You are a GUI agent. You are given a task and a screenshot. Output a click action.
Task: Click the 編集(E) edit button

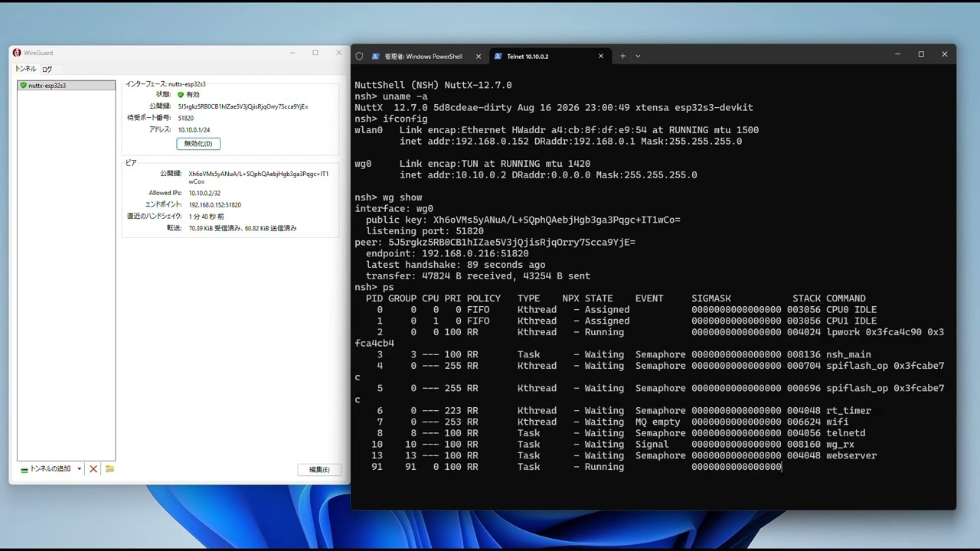pos(319,469)
